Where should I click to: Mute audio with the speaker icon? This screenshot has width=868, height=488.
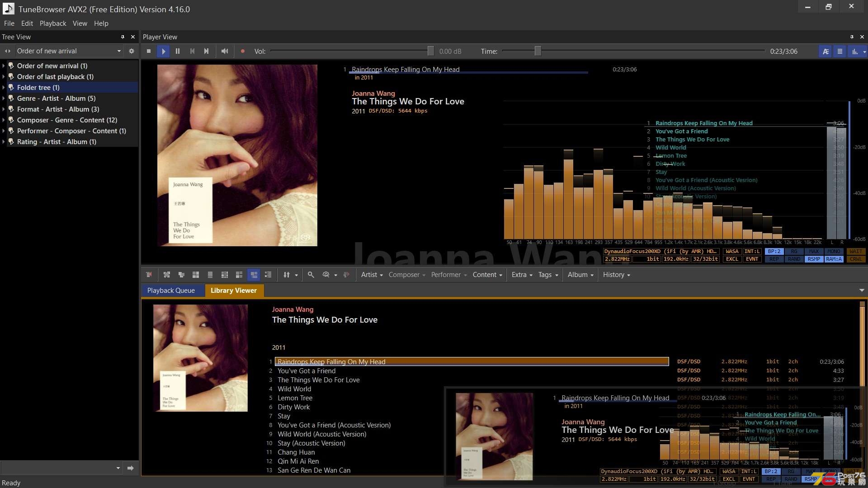tap(225, 52)
